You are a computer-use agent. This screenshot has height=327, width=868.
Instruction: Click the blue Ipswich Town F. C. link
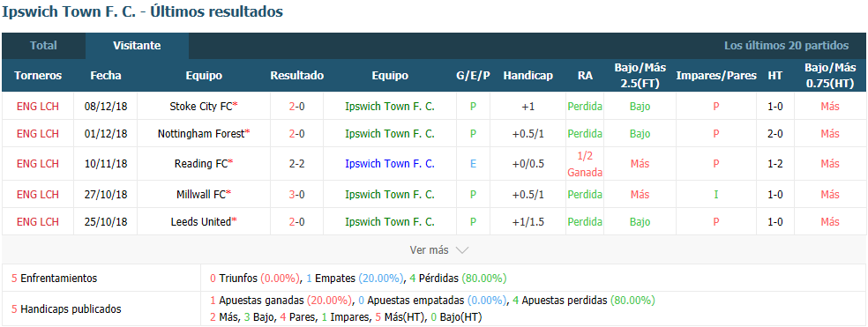[390, 164]
